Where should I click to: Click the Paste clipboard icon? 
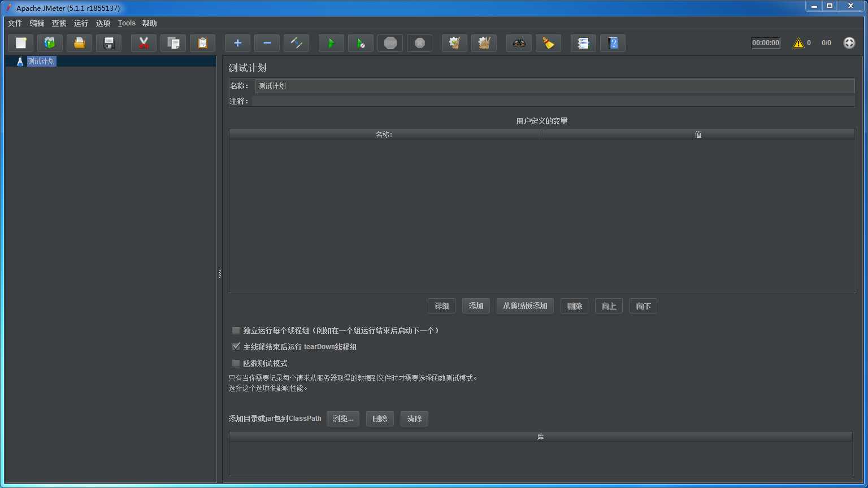point(203,43)
